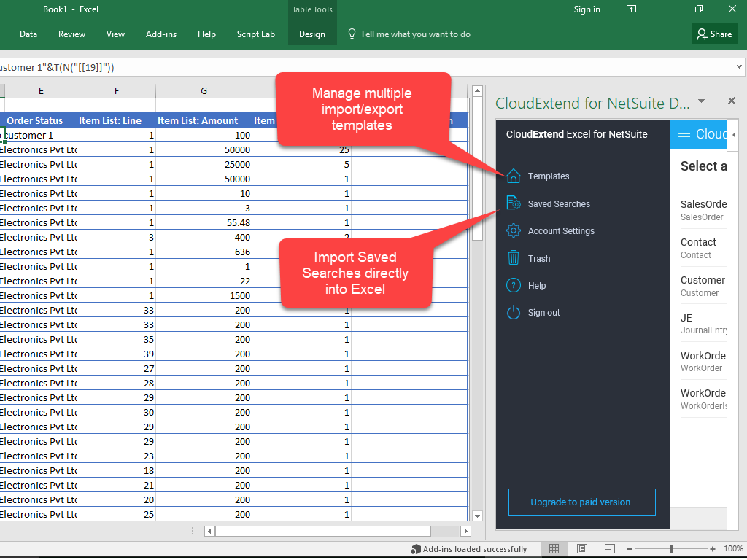This screenshot has height=560, width=747.
Task: Switch to the View ribbon tab
Action: (x=115, y=34)
